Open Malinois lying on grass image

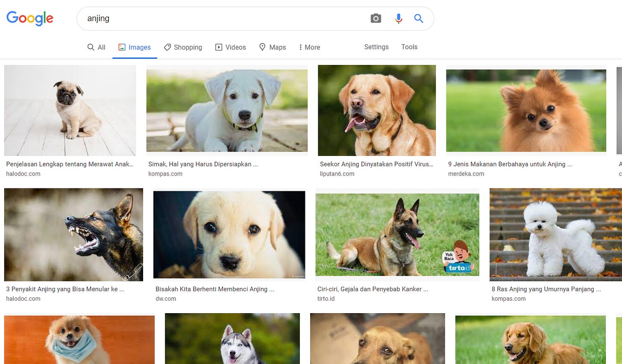pos(397,235)
